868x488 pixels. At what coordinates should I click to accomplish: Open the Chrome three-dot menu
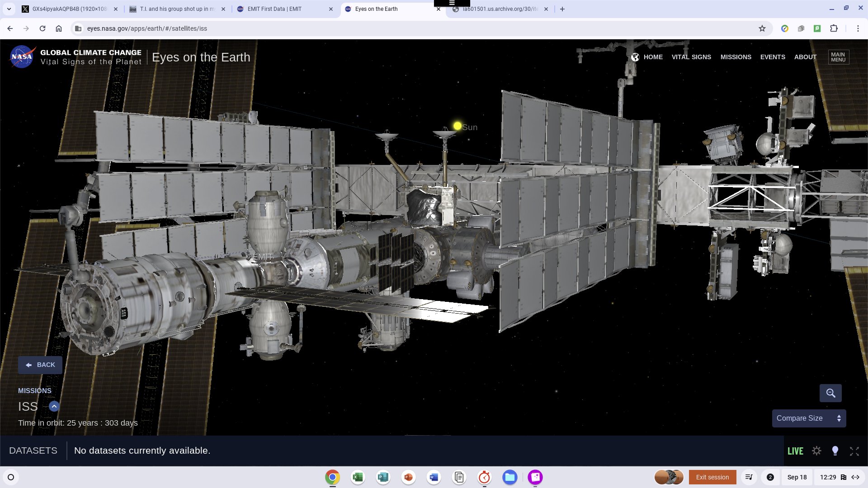click(858, 28)
